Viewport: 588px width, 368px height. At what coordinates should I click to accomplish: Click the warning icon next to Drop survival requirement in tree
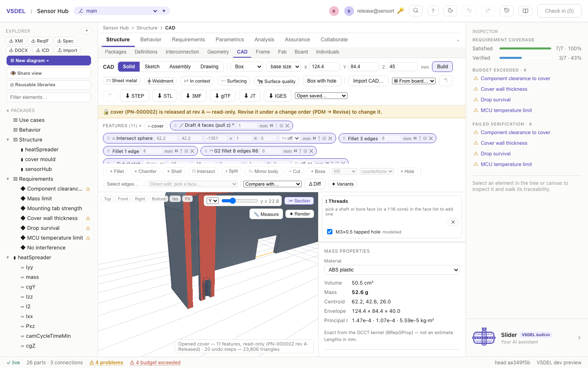coord(88,228)
